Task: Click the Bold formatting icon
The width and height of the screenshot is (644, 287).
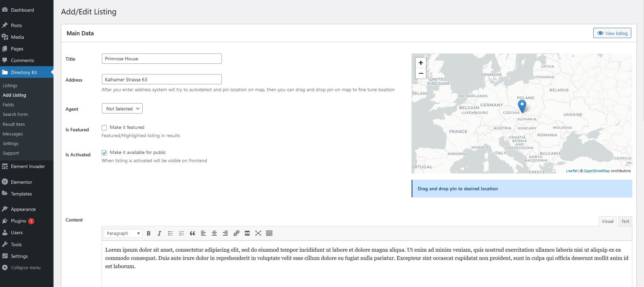Action: coord(148,233)
